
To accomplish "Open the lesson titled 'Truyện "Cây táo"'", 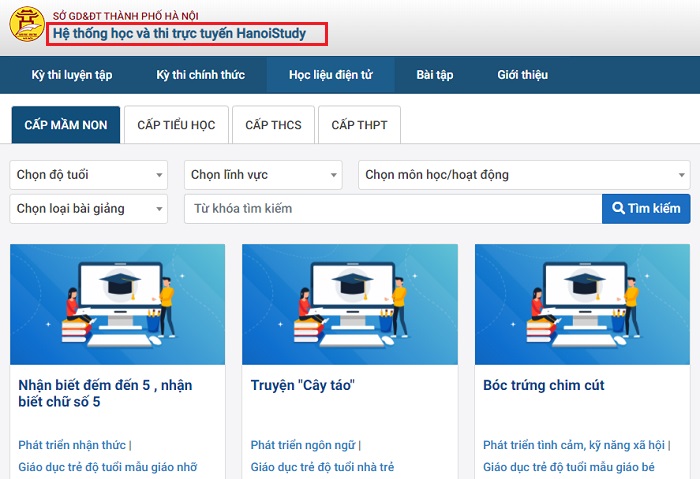I will 303,385.
